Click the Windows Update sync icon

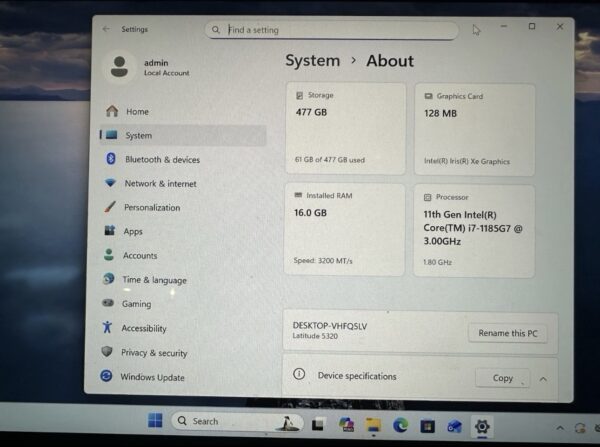[106, 376]
